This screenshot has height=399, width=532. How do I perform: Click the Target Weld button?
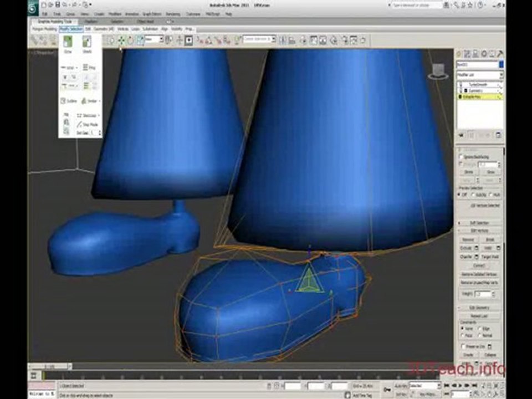[490, 257]
